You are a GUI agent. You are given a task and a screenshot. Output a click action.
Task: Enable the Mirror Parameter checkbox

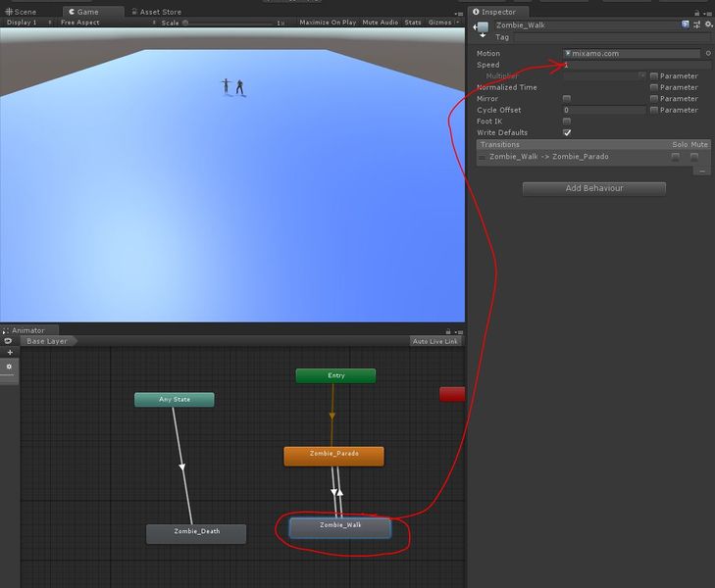tap(654, 98)
